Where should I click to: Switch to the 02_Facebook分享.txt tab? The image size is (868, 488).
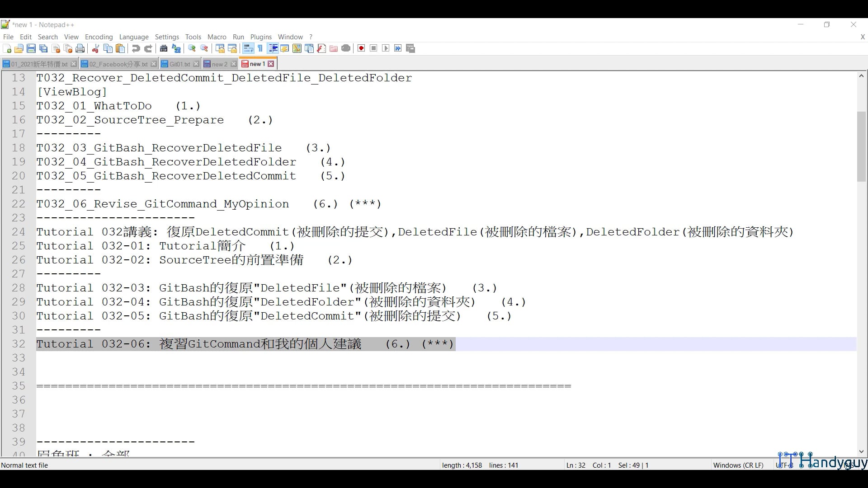[117, 64]
